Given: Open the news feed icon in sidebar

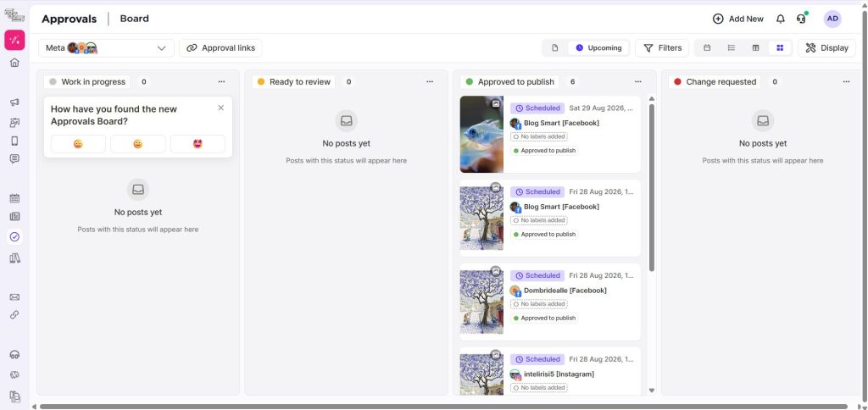Looking at the screenshot, I should click(15, 217).
